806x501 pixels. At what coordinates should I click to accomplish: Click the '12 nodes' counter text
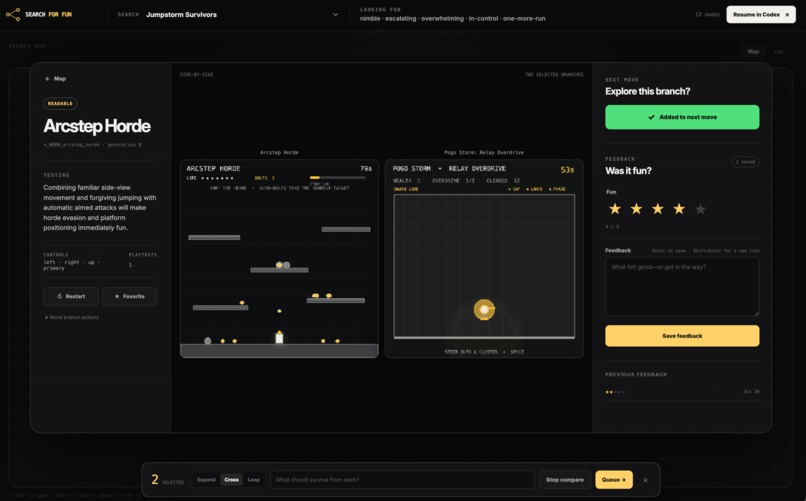click(x=707, y=14)
